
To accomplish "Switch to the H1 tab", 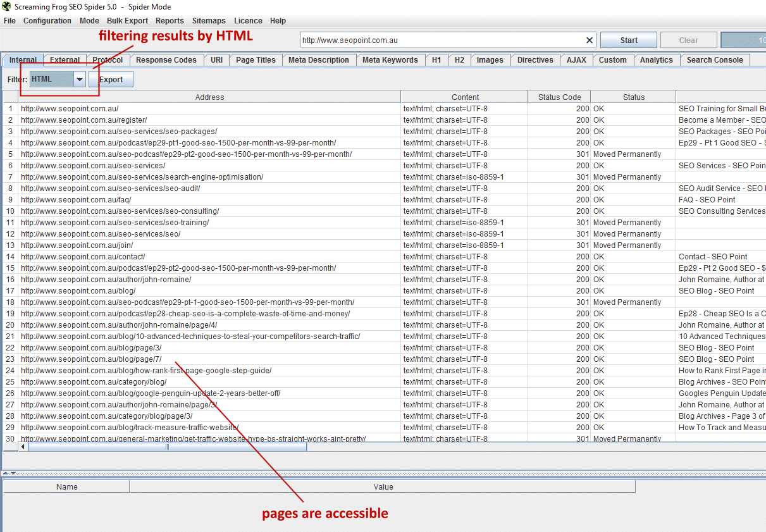I will (436, 60).
